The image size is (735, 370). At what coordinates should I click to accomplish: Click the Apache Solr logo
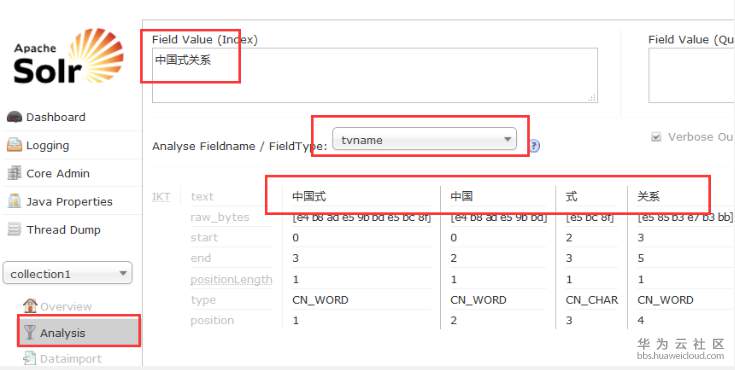point(69,57)
